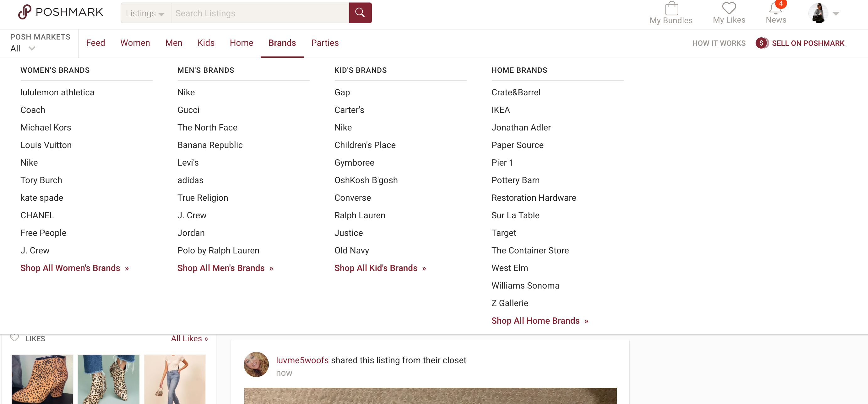Select CHANEL brand

pyautogui.click(x=37, y=215)
